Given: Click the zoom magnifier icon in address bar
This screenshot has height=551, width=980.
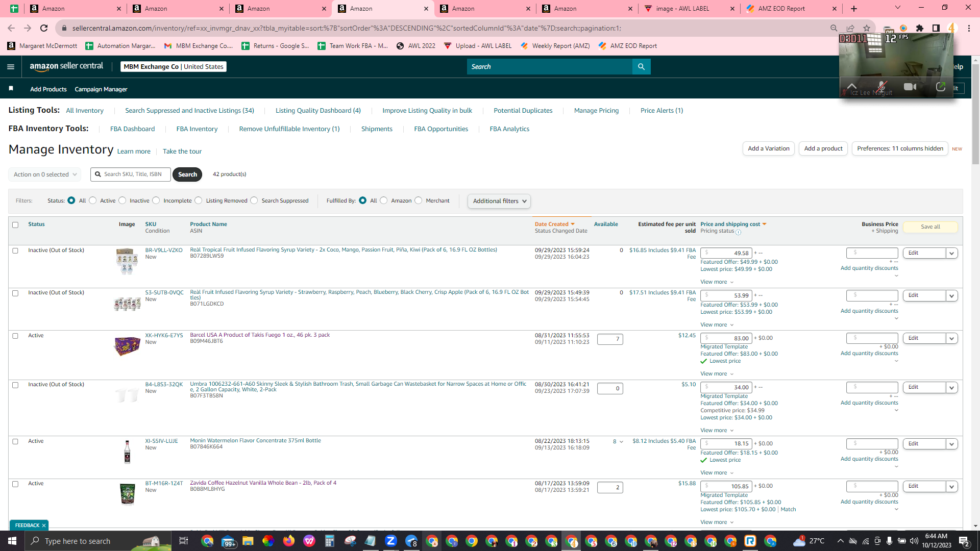Looking at the screenshot, I should point(834,28).
